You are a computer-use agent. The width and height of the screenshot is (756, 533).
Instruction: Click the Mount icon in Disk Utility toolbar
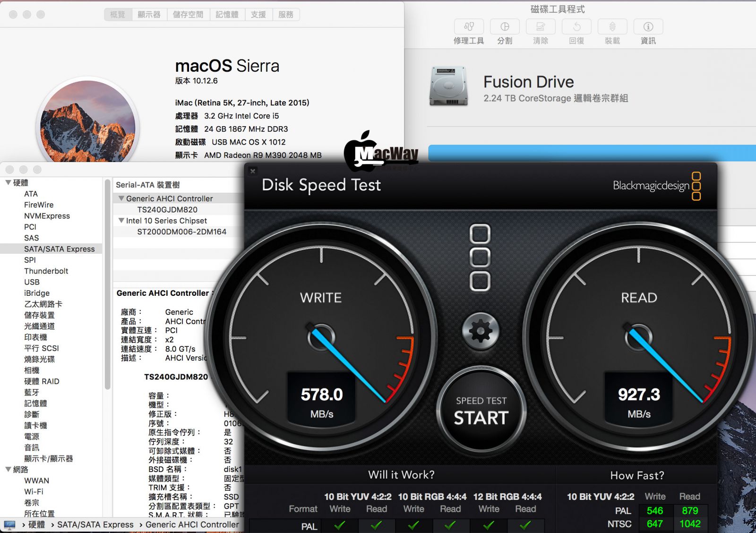tap(612, 26)
